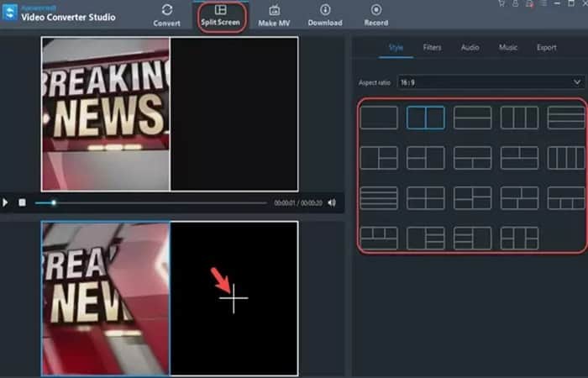Switch to the Filters tab
The image size is (588, 378).
coord(432,48)
